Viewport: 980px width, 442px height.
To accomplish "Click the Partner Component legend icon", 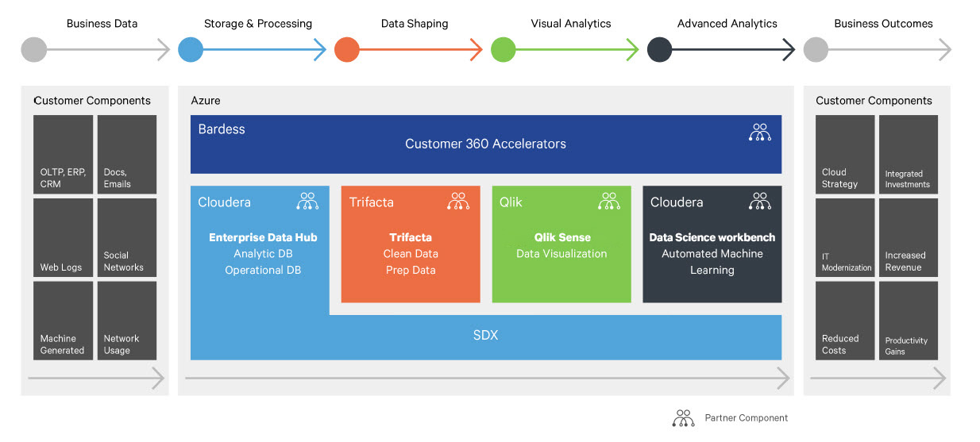I will (683, 418).
